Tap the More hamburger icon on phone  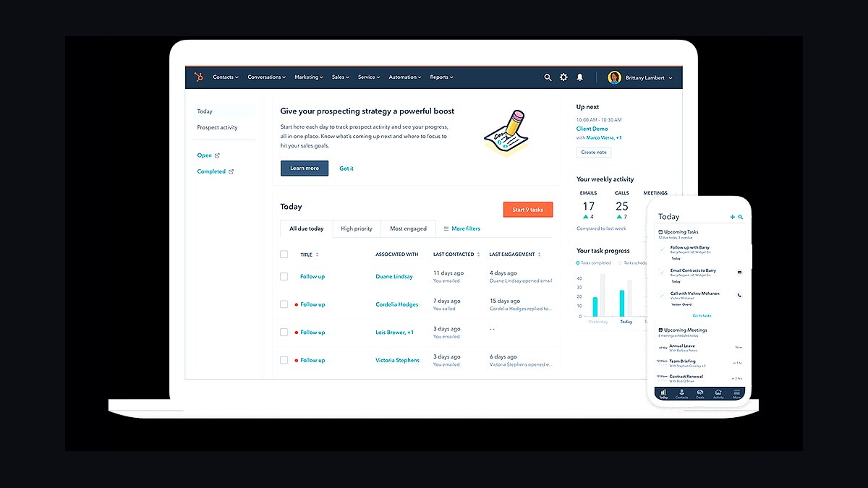tap(736, 393)
